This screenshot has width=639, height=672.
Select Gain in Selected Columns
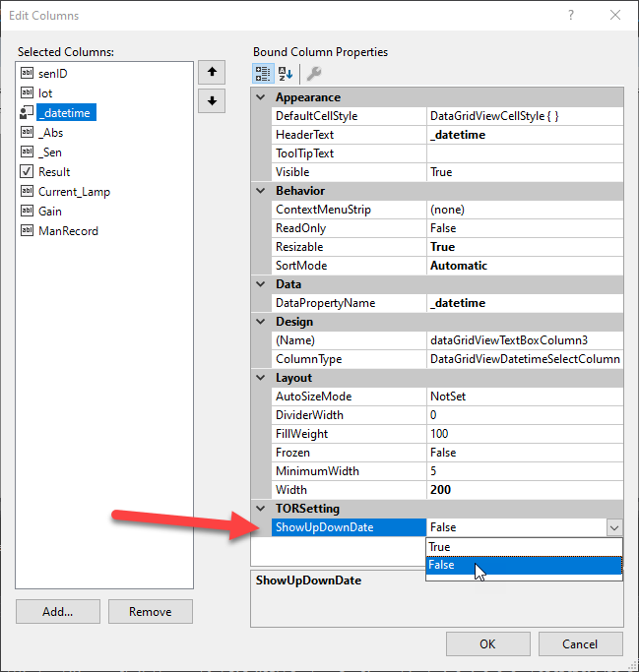point(50,212)
